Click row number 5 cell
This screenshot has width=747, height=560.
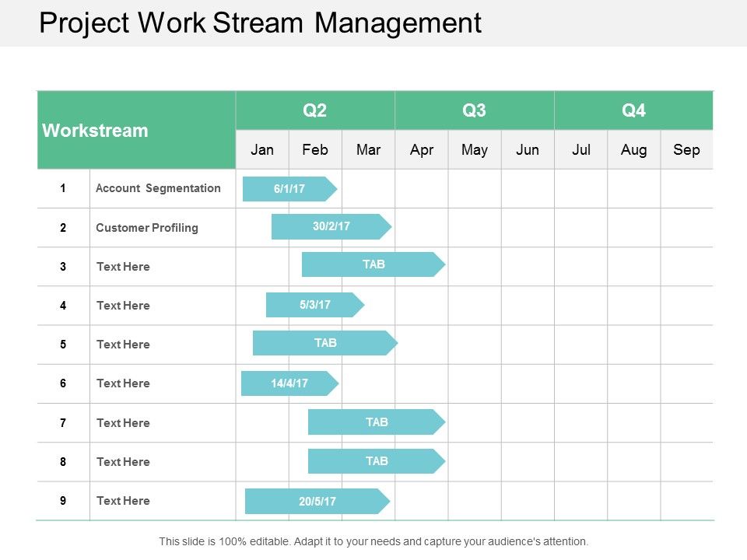pos(63,345)
